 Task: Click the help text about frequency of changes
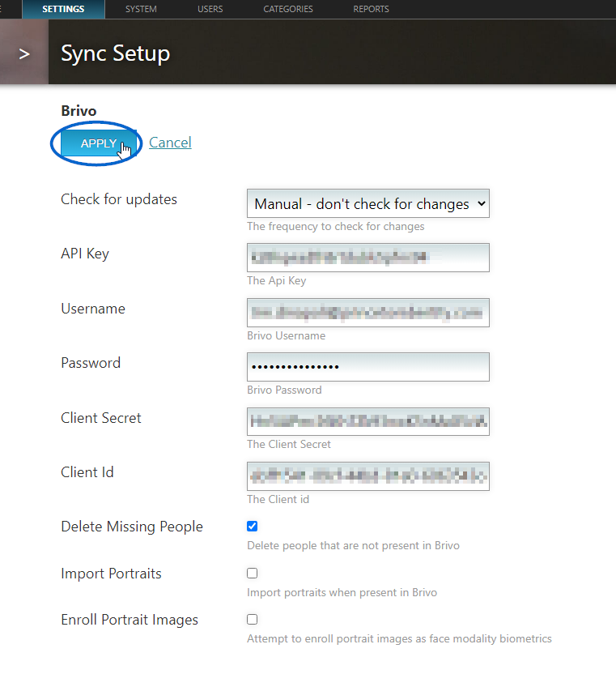pyautogui.click(x=335, y=227)
